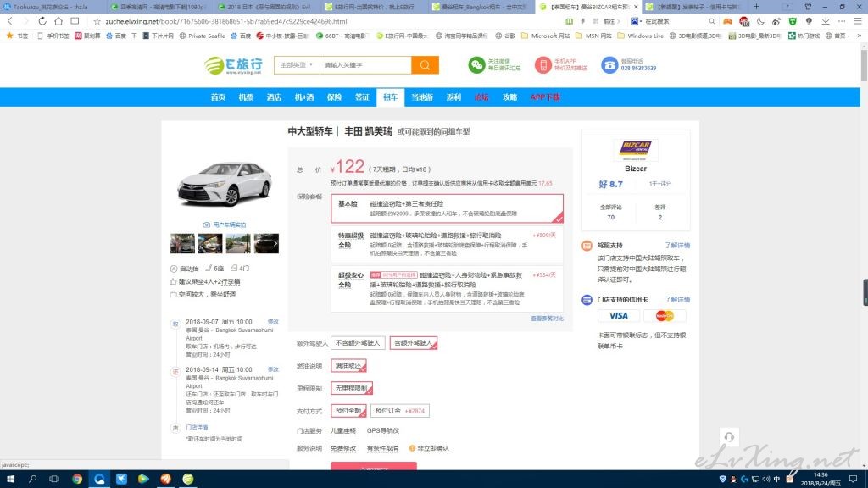Open the 用户车辆实拍 photos link
Screen dimensions: 868x488
pos(225,225)
